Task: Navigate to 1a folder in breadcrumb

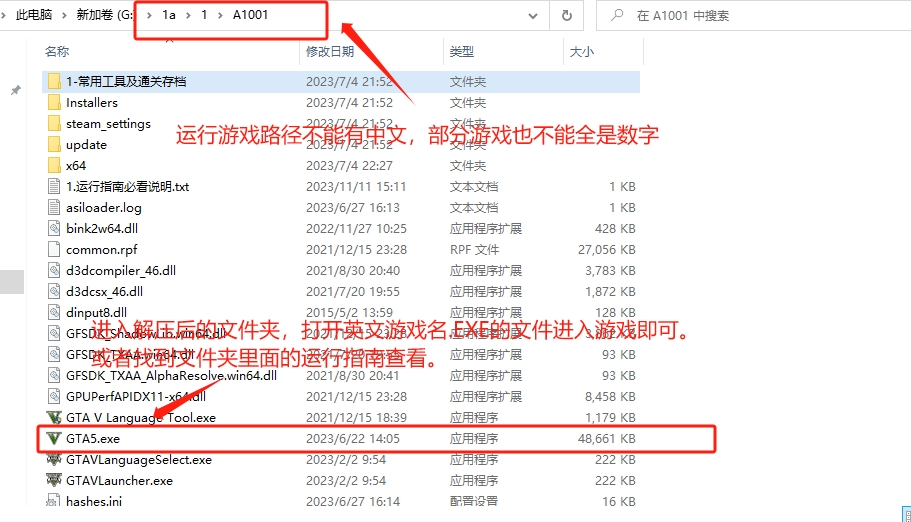Action: (168, 15)
